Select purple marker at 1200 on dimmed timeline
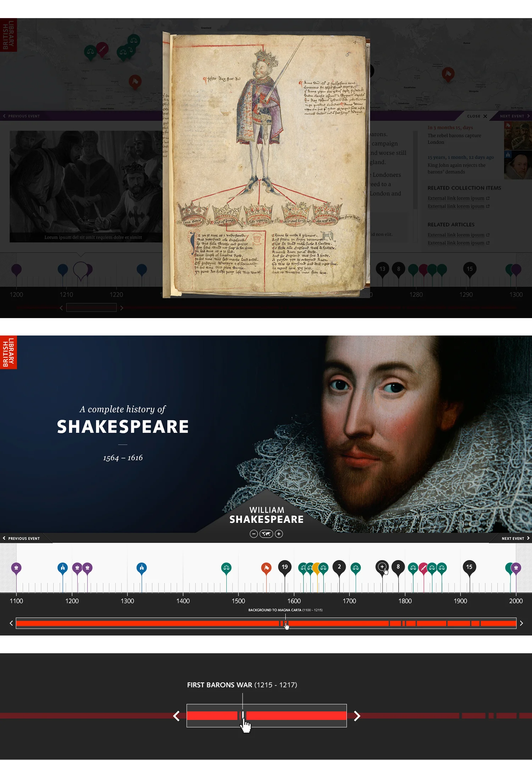This screenshot has width=532, height=760. (x=16, y=270)
